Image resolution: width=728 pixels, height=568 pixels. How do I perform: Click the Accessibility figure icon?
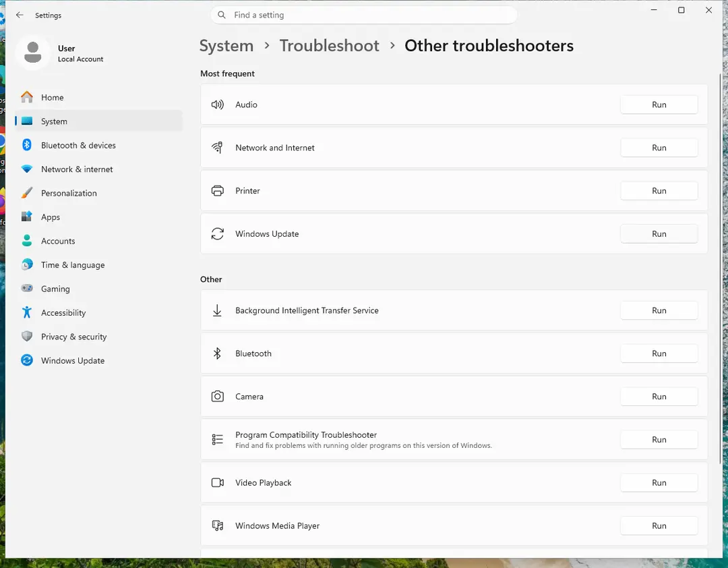[27, 312]
